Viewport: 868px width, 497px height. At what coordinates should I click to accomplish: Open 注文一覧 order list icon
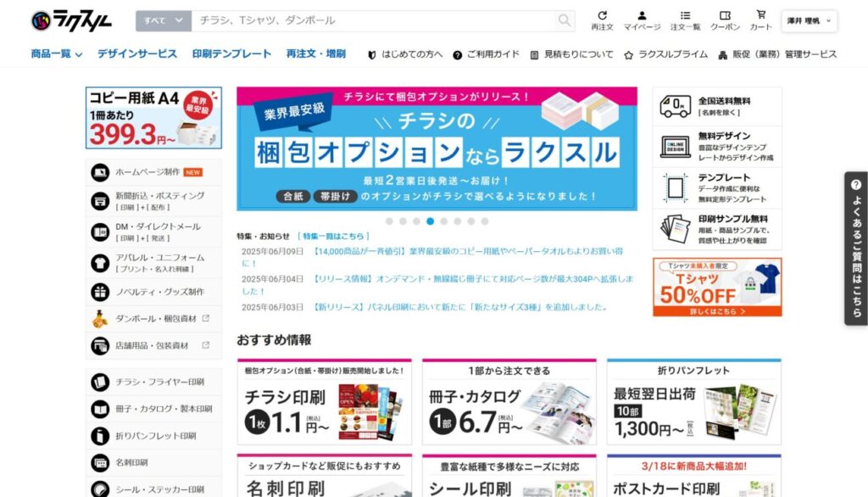pos(685,15)
